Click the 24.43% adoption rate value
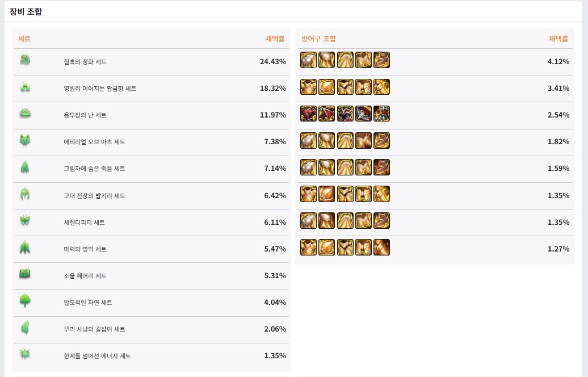588x377 pixels. click(272, 61)
